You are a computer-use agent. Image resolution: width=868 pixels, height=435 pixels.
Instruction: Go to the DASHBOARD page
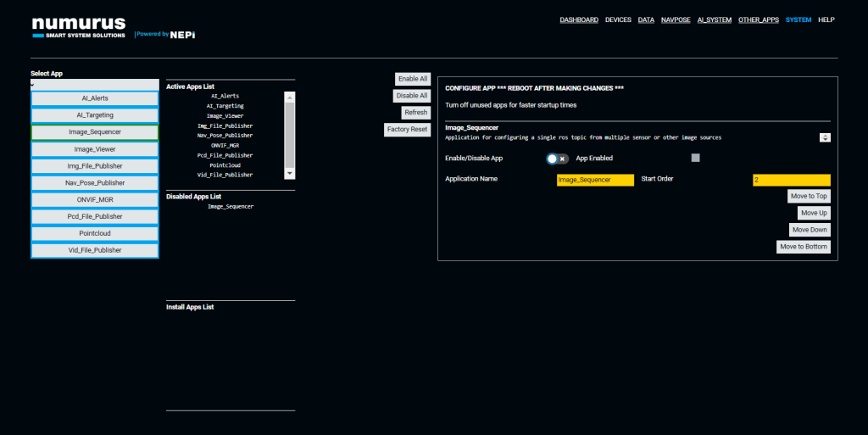coord(579,20)
